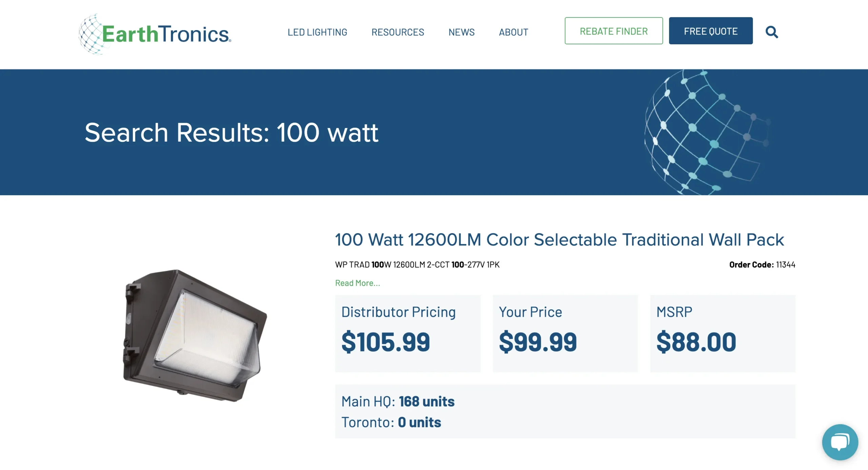The image size is (868, 470).
Task: Click the product SKU description text
Action: click(417, 265)
